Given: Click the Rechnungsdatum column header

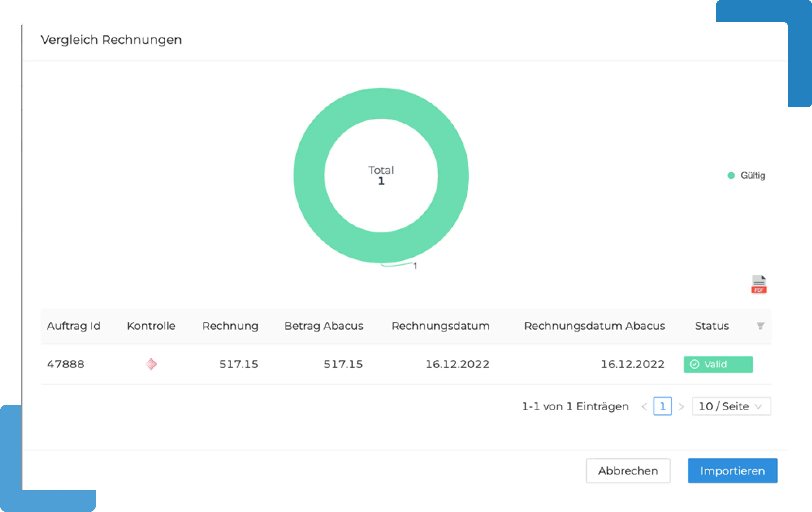Looking at the screenshot, I should (440, 326).
